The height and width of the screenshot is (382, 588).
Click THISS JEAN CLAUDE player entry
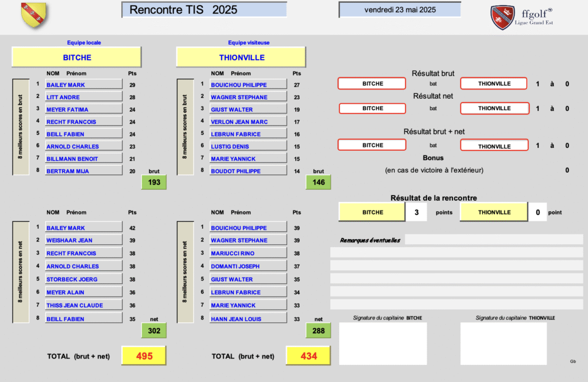click(83, 305)
